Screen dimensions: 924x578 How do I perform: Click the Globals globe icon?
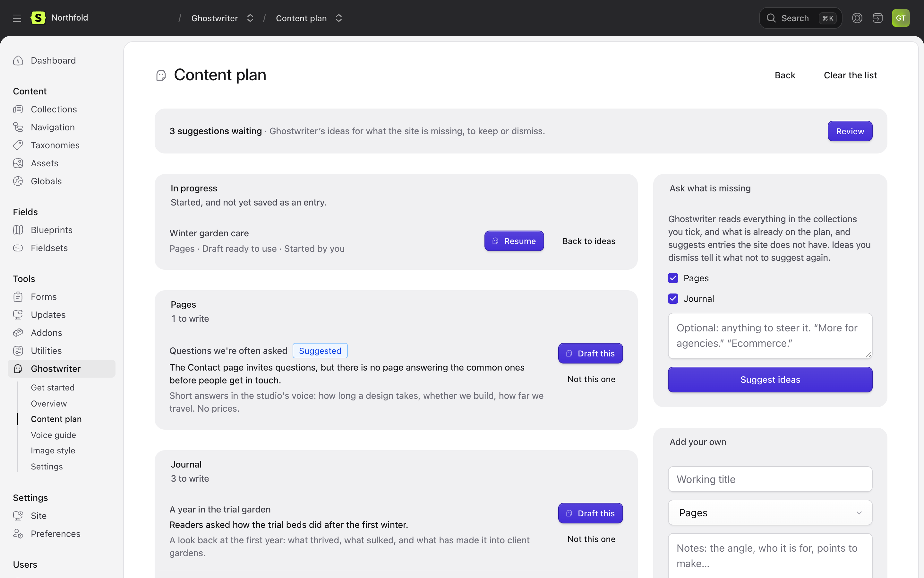pyautogui.click(x=18, y=181)
